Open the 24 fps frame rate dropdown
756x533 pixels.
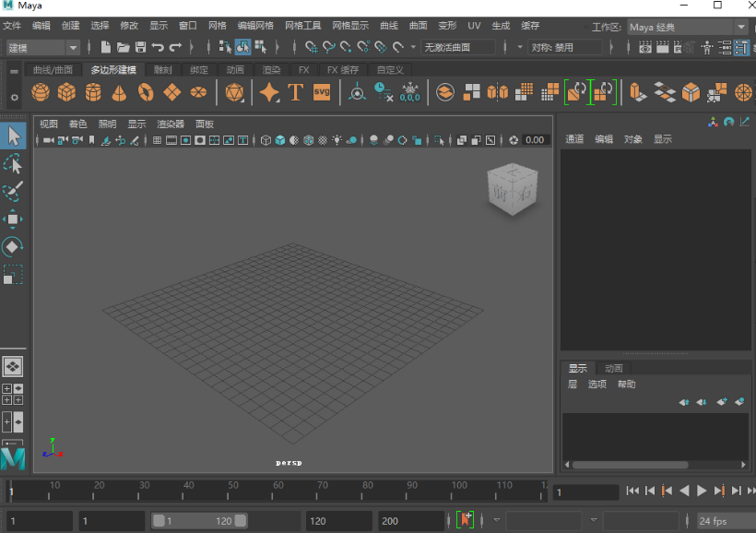pyautogui.click(x=725, y=521)
